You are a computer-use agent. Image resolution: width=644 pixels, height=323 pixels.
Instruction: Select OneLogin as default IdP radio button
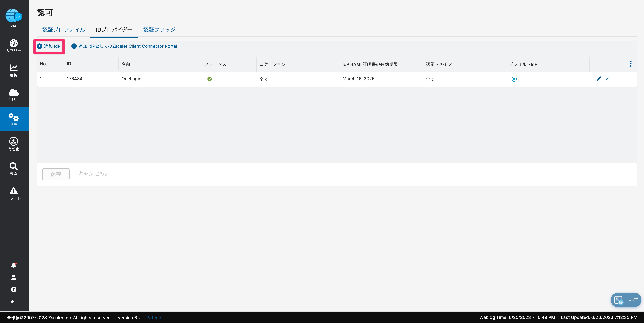[x=514, y=79]
